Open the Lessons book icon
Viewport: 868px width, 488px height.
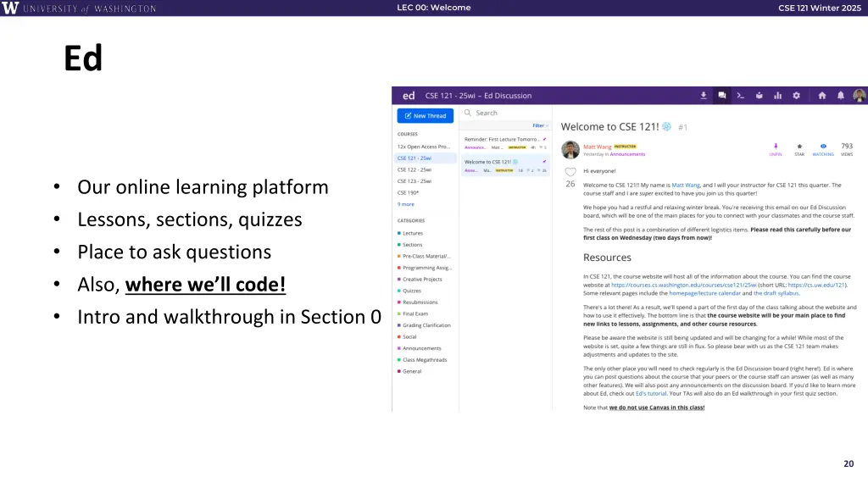[x=759, y=96]
